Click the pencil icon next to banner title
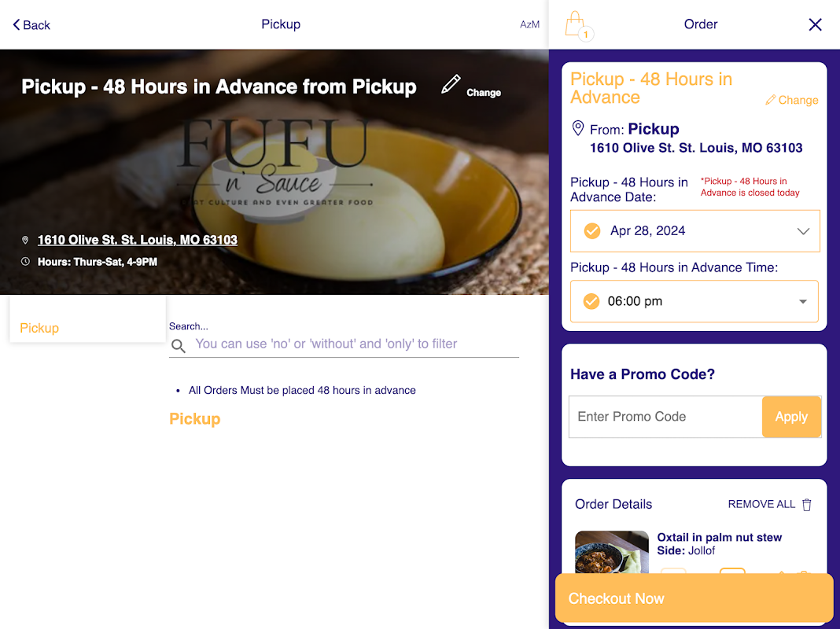Screen dimensions: 840x629 coord(451,85)
